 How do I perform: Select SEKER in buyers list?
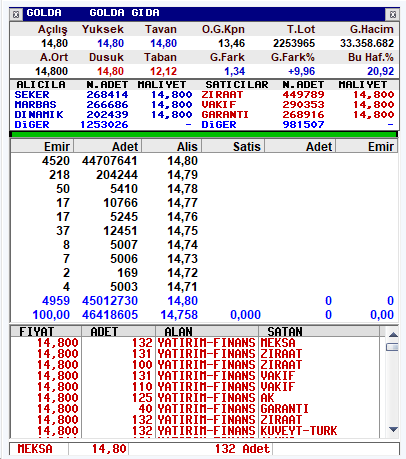tap(32, 95)
